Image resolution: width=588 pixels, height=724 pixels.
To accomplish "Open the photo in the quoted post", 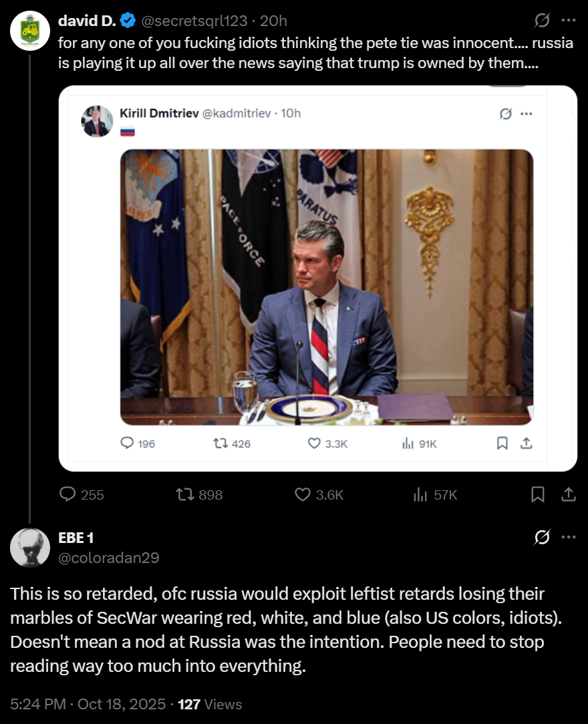I will coord(327,287).
